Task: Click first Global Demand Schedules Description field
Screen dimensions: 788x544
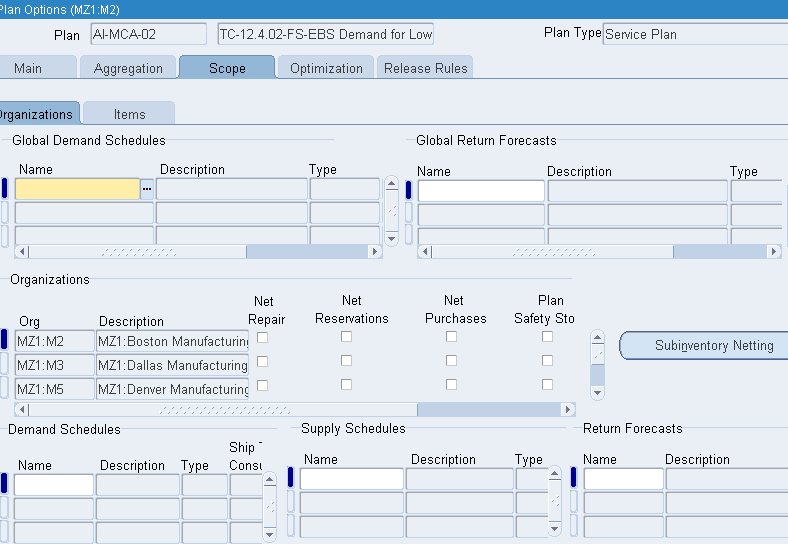Action: (x=232, y=189)
